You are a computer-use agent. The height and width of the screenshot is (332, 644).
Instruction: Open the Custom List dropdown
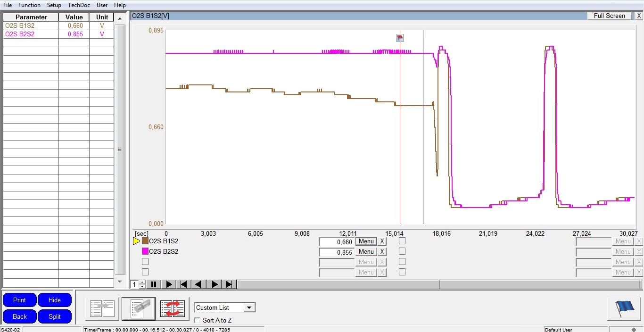249,307
